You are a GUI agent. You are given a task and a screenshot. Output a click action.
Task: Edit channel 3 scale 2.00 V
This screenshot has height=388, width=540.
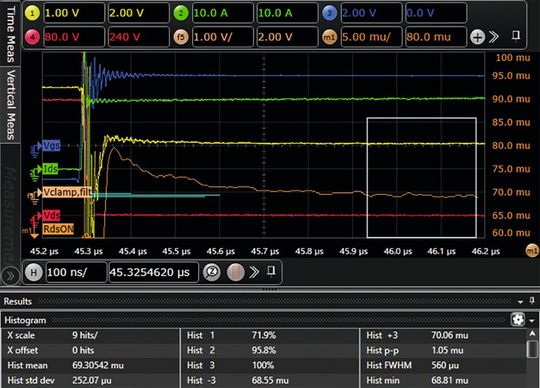pyautogui.click(x=371, y=13)
